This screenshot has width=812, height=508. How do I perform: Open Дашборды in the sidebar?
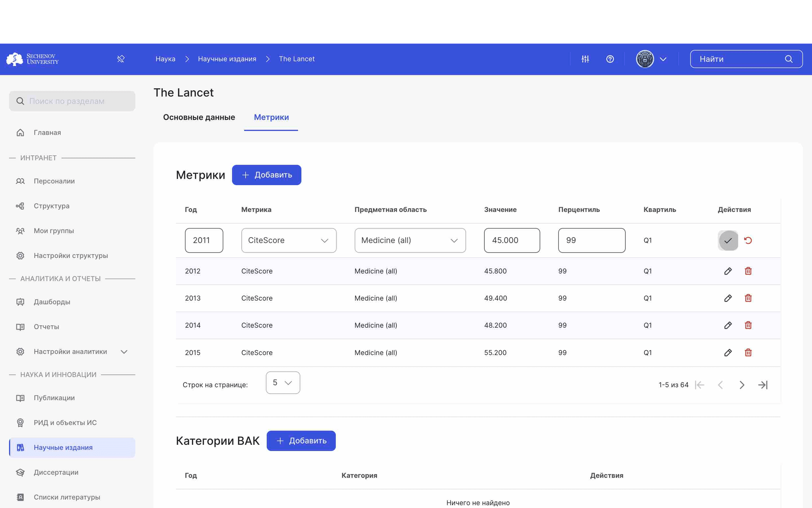(72, 302)
